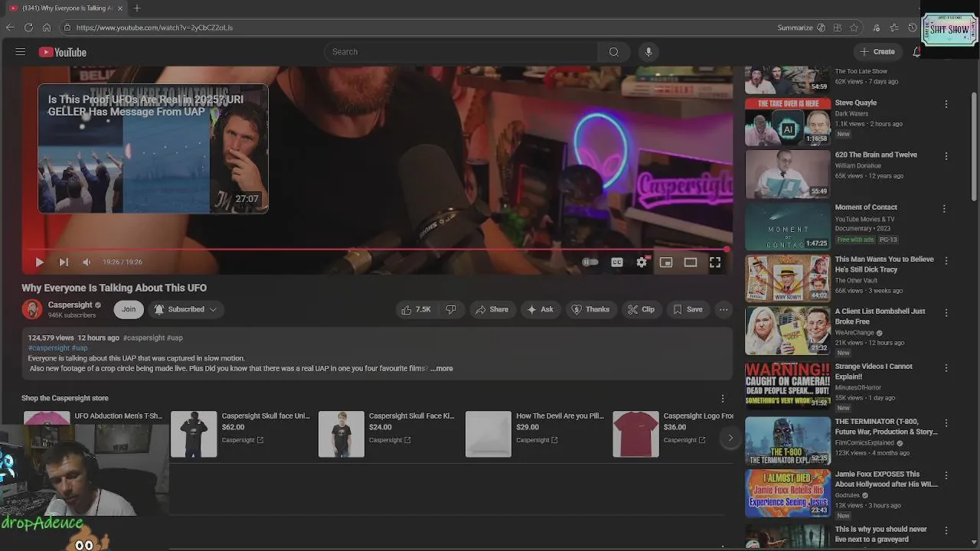The image size is (980, 551).
Task: Open options for A Client List Bombshell
Action: click(946, 313)
